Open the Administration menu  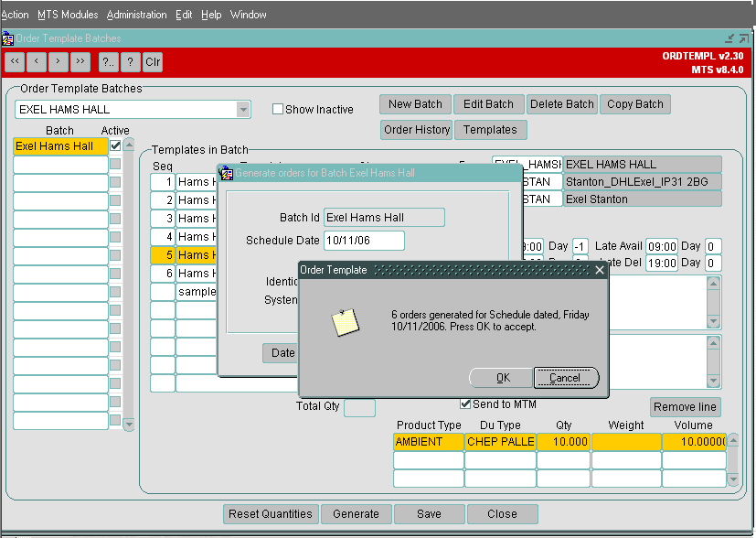click(137, 15)
